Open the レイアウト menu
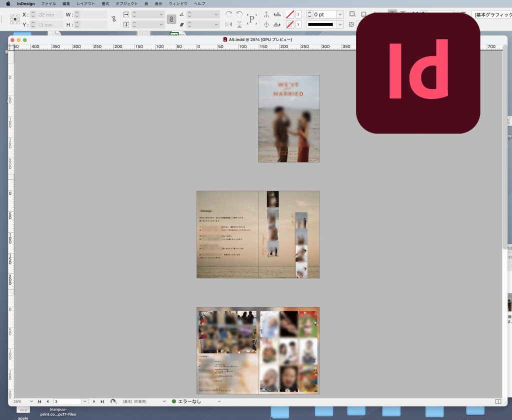 pyautogui.click(x=85, y=3)
